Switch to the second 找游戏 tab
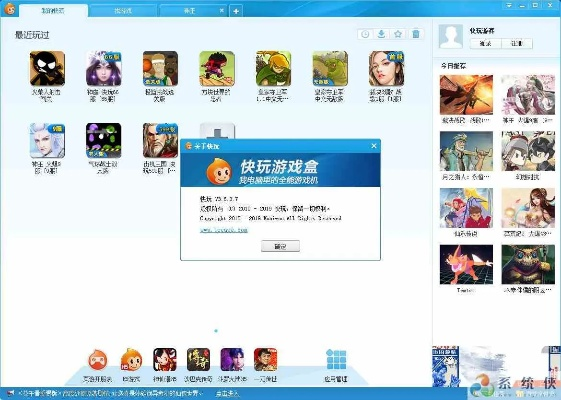The image size is (561, 400). (x=123, y=11)
